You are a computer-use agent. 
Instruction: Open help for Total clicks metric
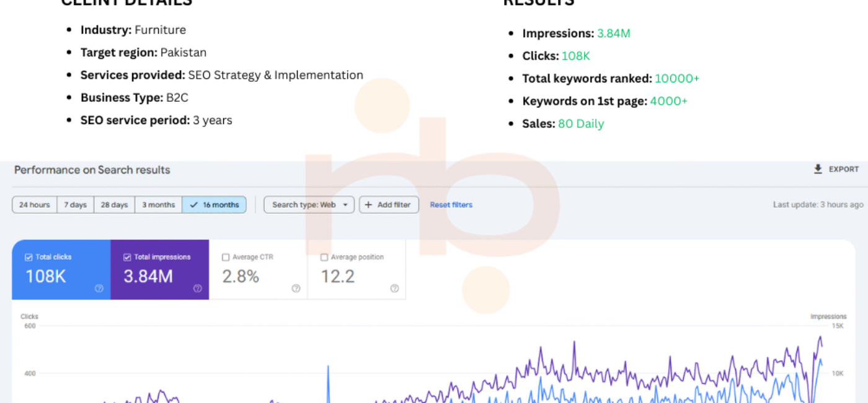coord(99,288)
